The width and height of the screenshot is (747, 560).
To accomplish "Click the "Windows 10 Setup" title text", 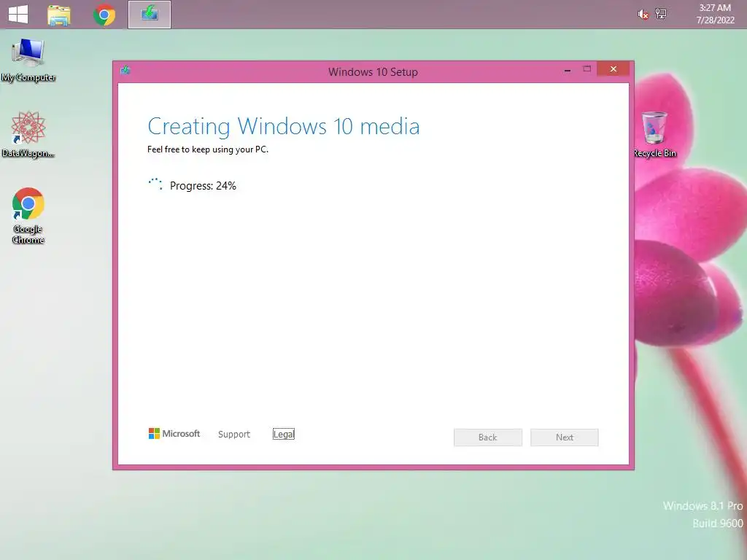I will pos(373,72).
